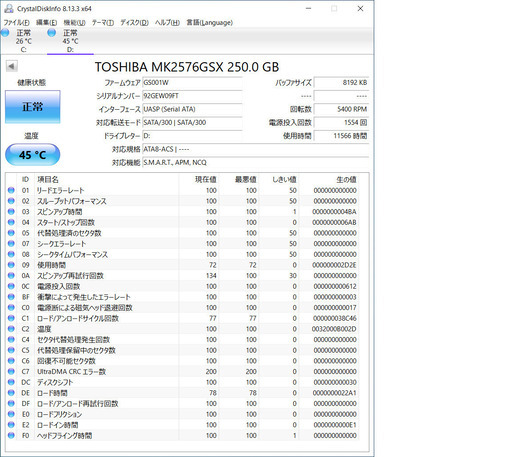Click the status icon for attribute C0
512x457 pixels.
coord(11,308)
